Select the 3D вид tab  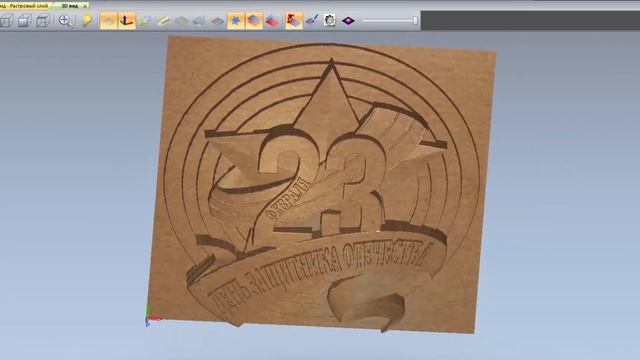point(70,6)
